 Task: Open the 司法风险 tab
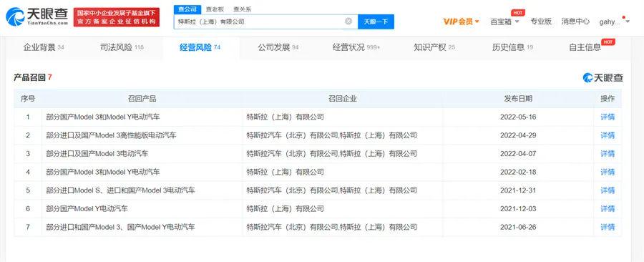[x=122, y=47]
